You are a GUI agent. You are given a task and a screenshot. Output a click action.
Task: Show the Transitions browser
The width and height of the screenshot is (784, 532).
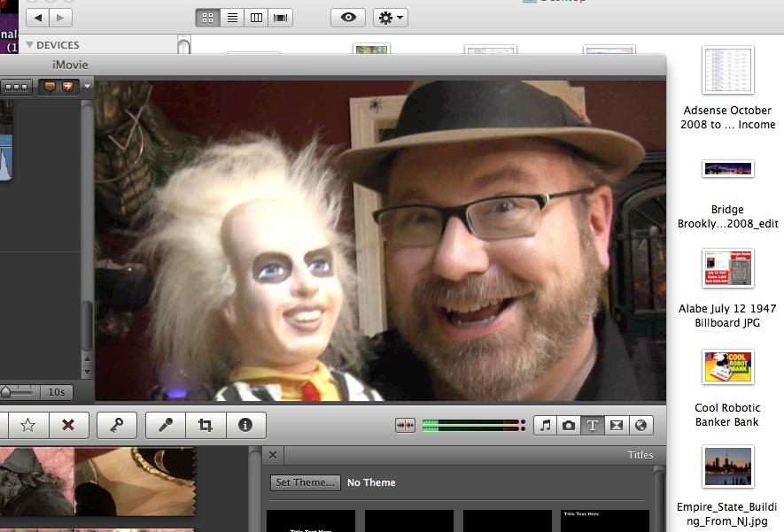click(x=617, y=425)
